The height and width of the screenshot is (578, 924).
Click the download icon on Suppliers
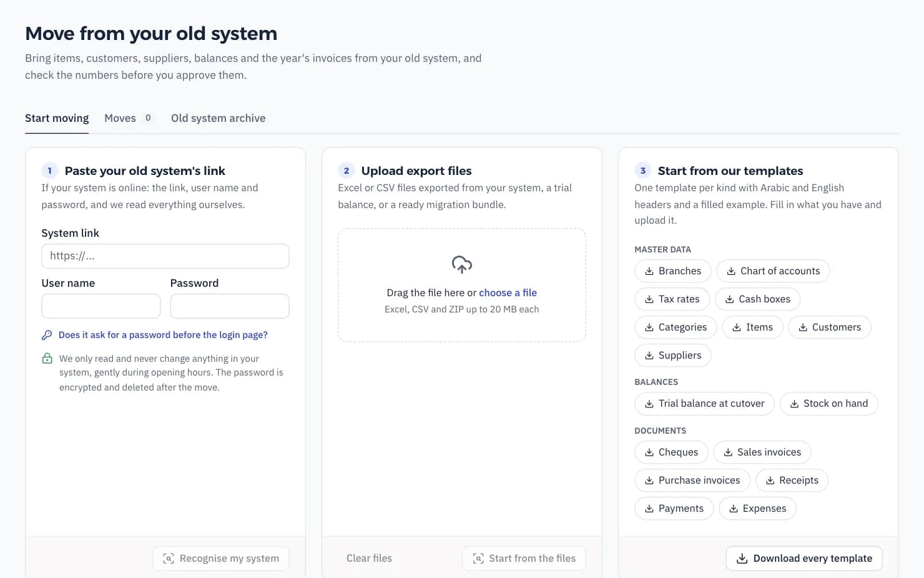pos(649,356)
